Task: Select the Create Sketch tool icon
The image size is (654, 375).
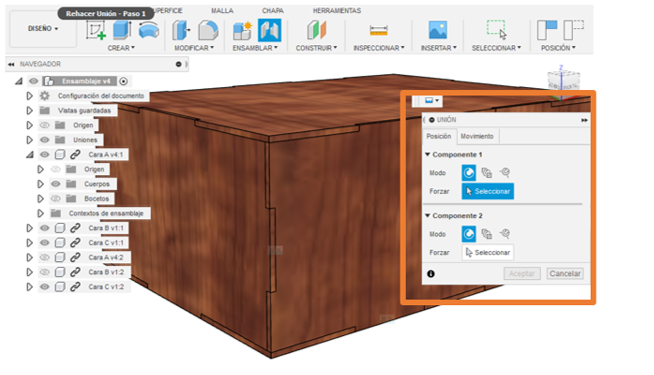Action: 96,30
